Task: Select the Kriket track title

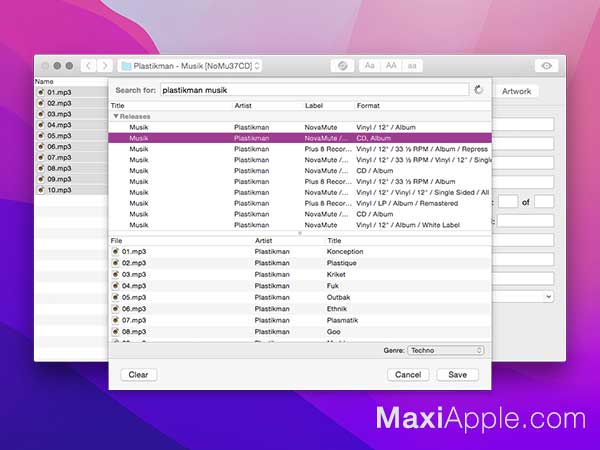Action: pos(336,274)
